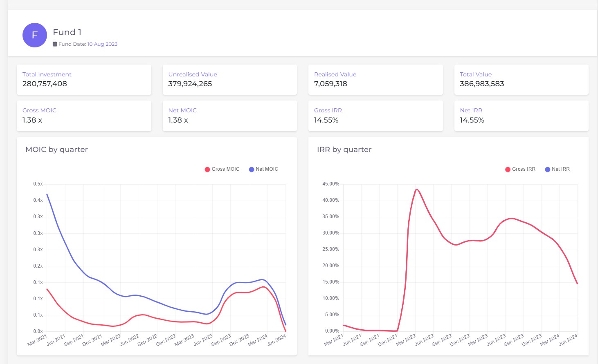The image size is (598, 364).
Task: Click the MOIC by quarter chart heading
Action: point(56,150)
